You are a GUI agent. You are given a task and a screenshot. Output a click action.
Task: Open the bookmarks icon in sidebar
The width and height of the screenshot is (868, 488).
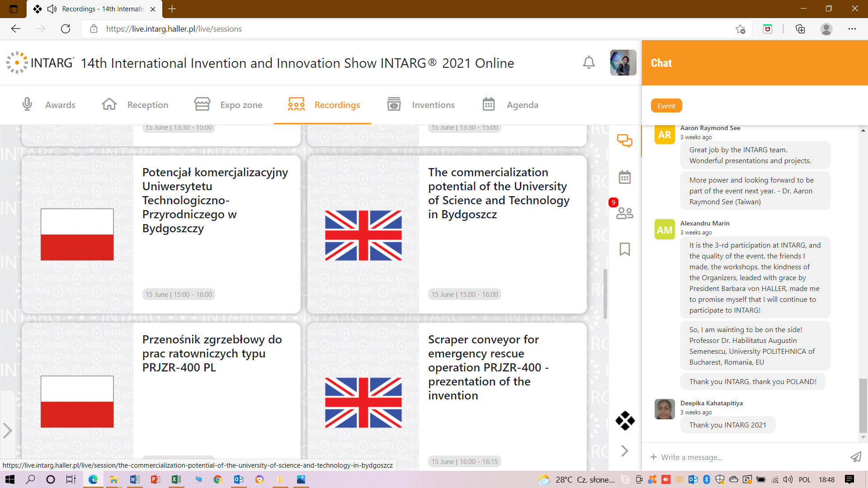(x=625, y=249)
